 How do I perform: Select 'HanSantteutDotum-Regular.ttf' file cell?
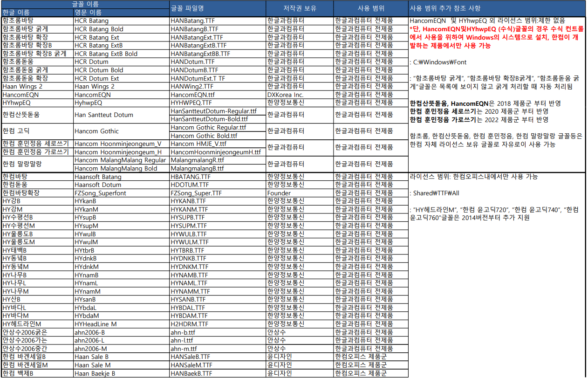click(218, 111)
